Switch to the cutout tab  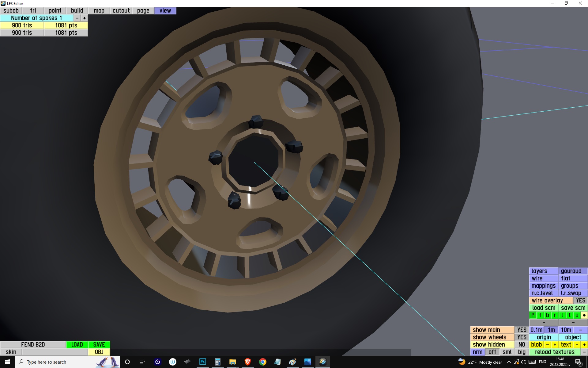point(121,10)
